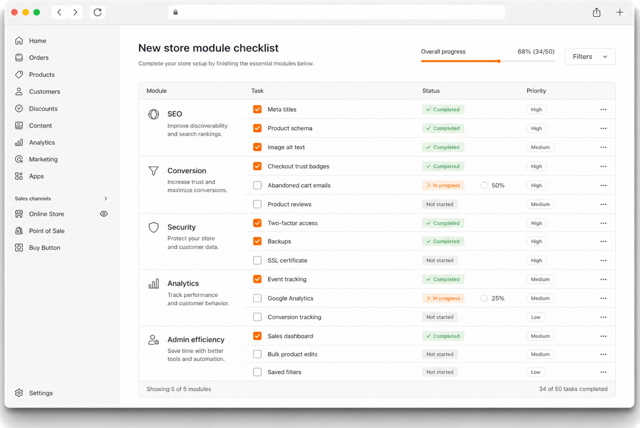Click the Overall progress bar
Viewport: 640px width, 428px height.
point(488,61)
